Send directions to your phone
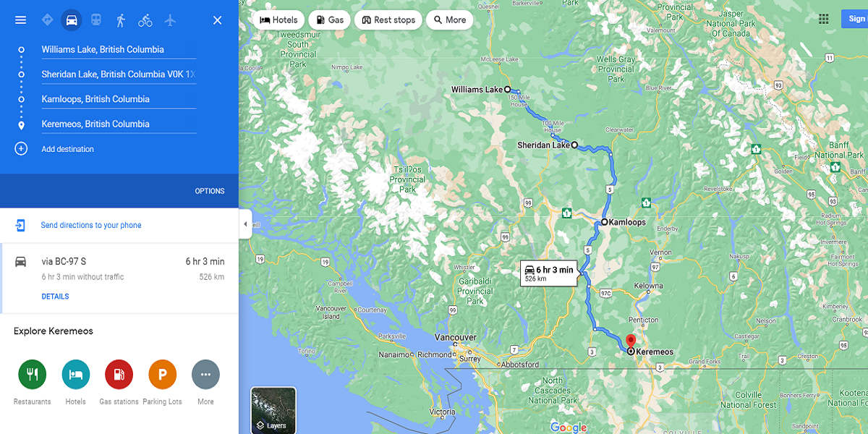868x434 pixels. tap(91, 225)
